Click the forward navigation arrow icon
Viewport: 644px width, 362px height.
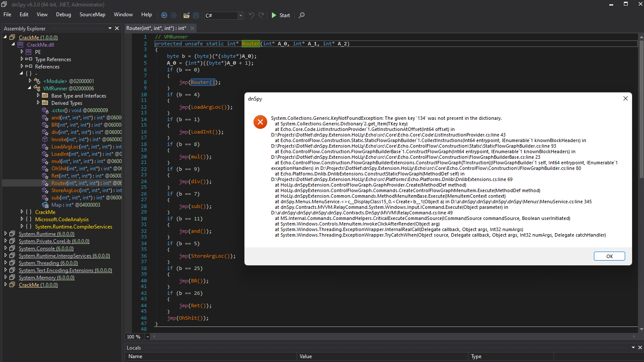click(x=174, y=15)
